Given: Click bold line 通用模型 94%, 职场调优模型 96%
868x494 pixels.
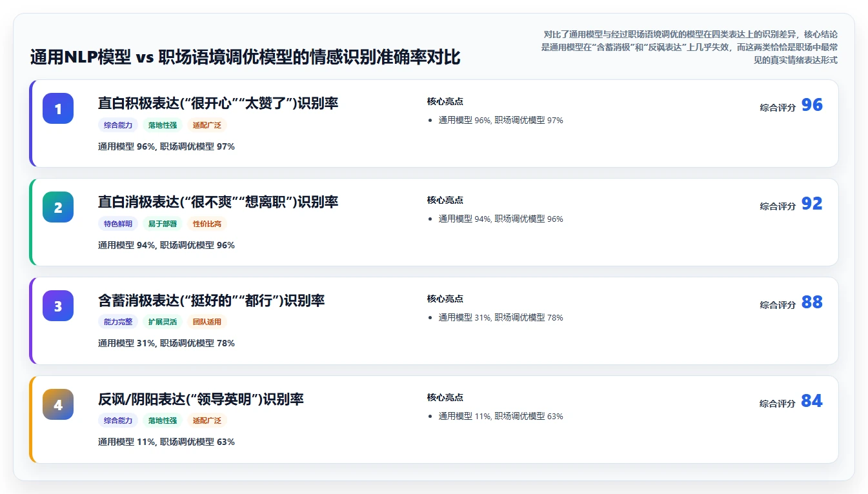Looking at the screenshot, I should pos(167,245).
